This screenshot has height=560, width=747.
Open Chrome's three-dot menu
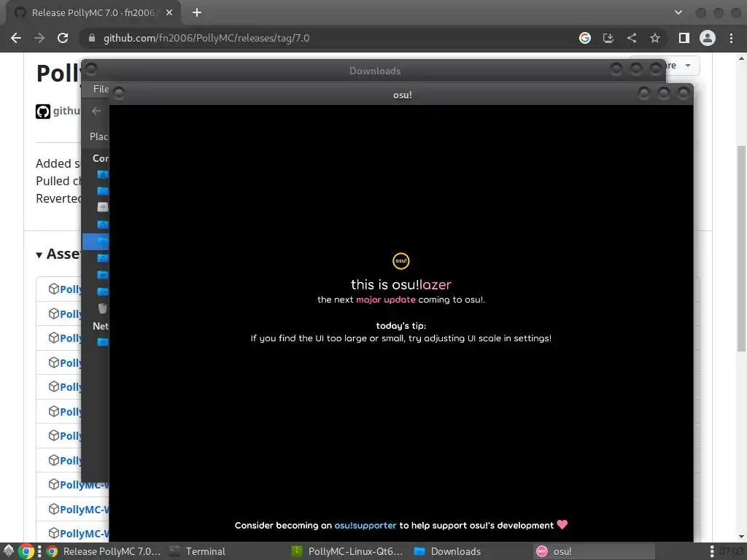click(731, 38)
